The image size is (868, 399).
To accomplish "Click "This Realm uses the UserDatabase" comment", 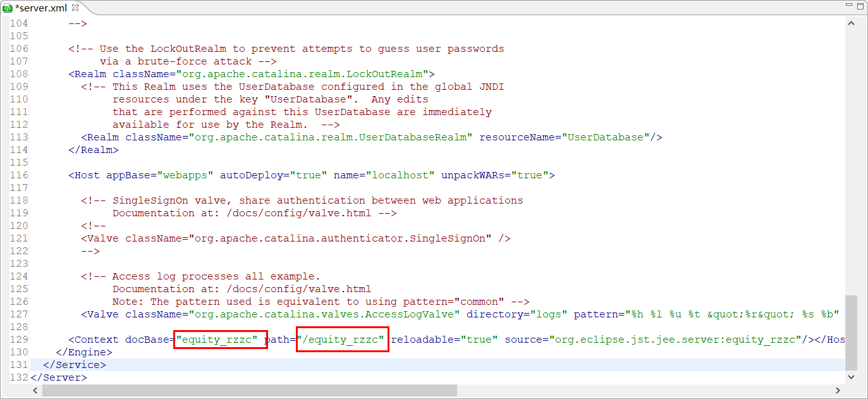I will tap(293, 87).
